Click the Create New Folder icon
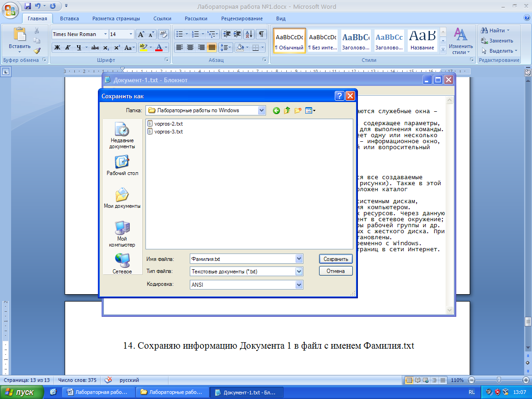 (298, 110)
